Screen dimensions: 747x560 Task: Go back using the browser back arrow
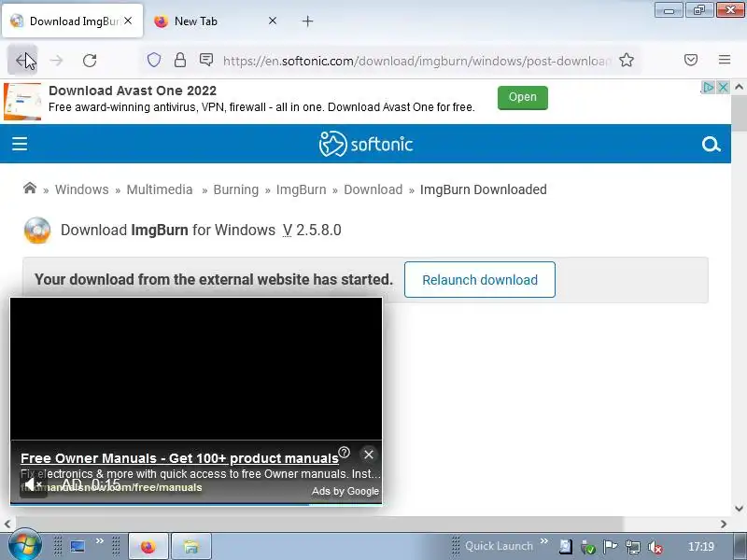[x=22, y=61]
